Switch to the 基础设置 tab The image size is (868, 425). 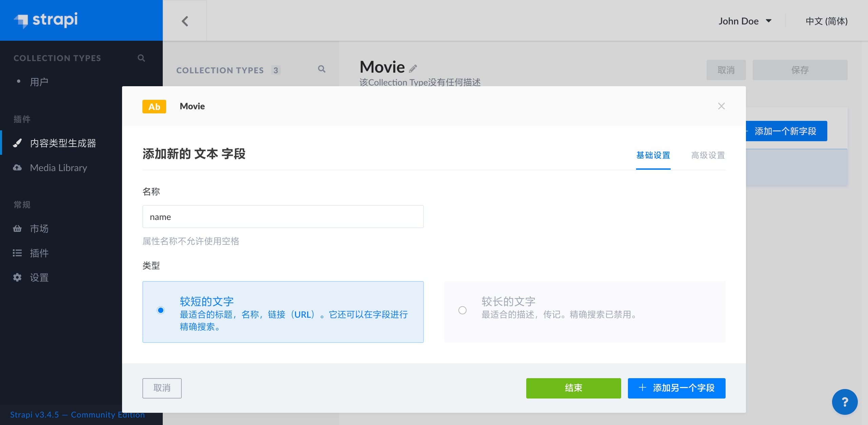coord(653,155)
